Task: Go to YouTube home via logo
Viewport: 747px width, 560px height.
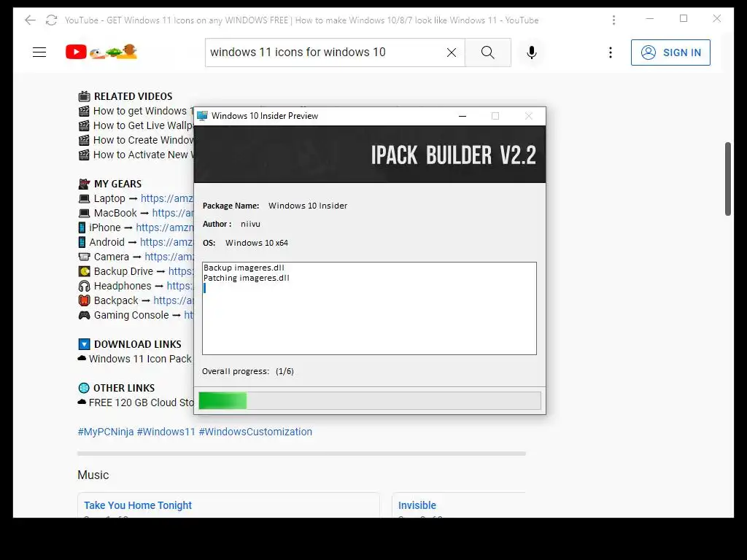Action: (101, 52)
